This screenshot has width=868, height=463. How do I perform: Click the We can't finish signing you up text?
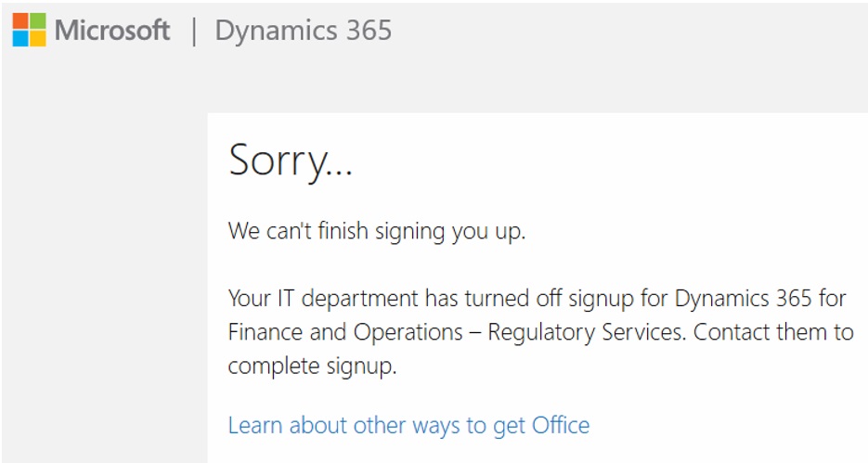[x=376, y=231]
